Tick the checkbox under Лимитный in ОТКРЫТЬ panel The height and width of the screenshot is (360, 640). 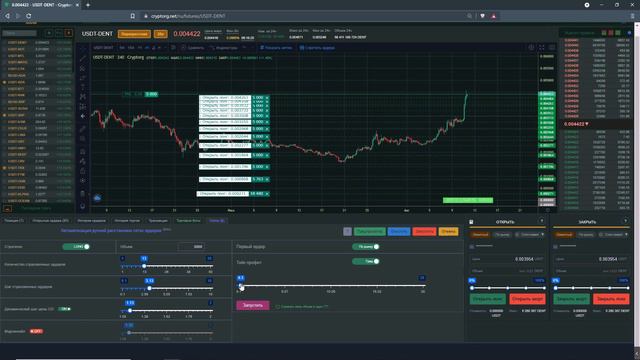point(472,247)
